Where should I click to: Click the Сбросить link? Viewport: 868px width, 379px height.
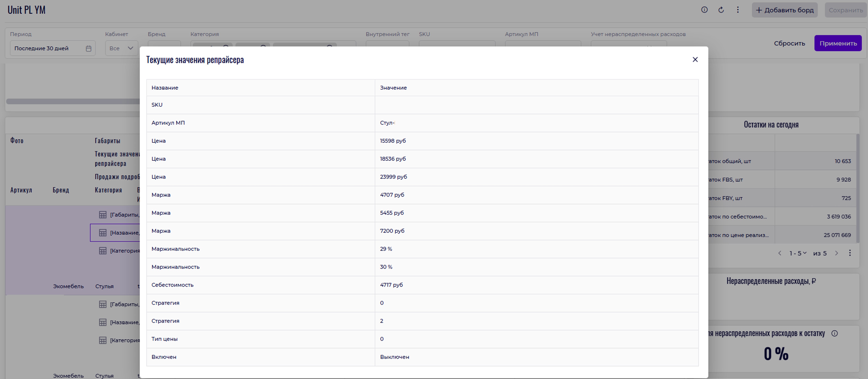coord(789,43)
